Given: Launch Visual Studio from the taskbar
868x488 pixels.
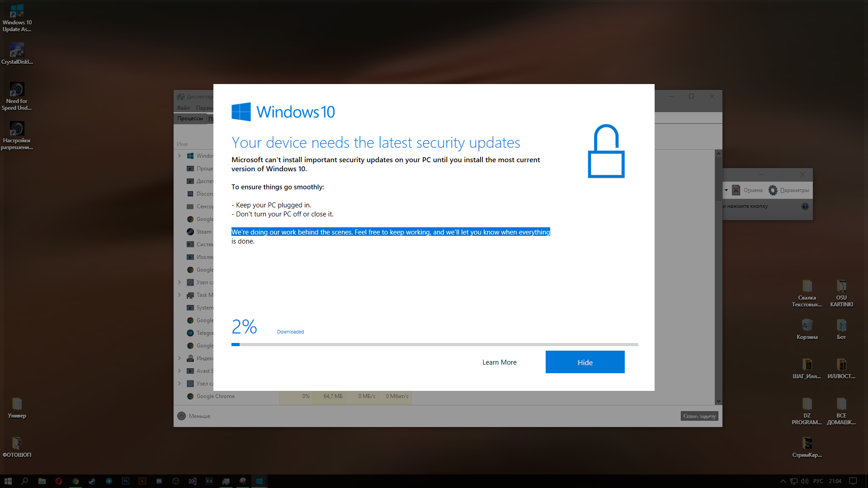Looking at the screenshot, I should pos(193,481).
